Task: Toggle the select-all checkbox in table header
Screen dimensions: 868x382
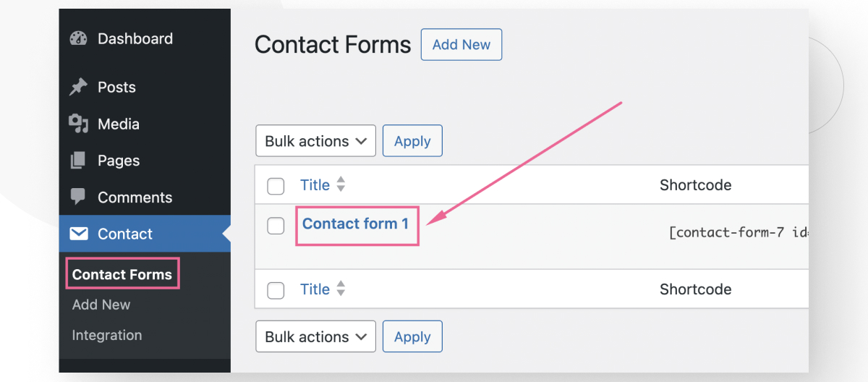Action: [276, 186]
